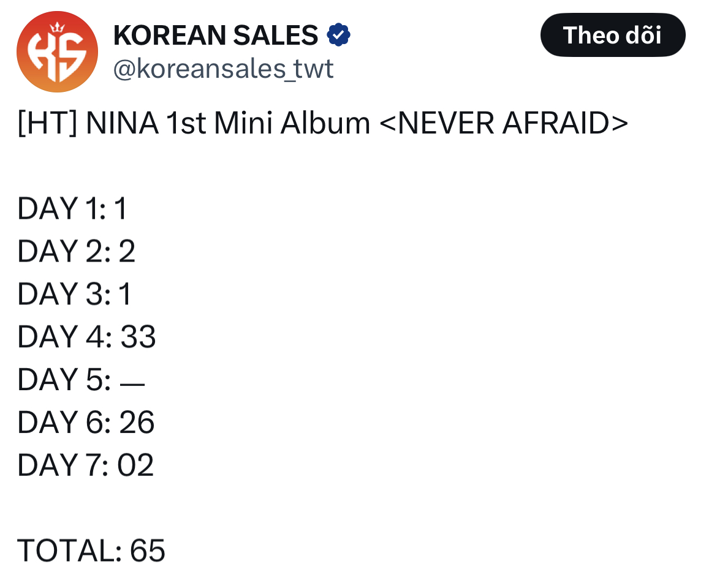This screenshot has width=717, height=588.
Task: Open the KOREAN SALES display name link
Action: tap(214, 35)
